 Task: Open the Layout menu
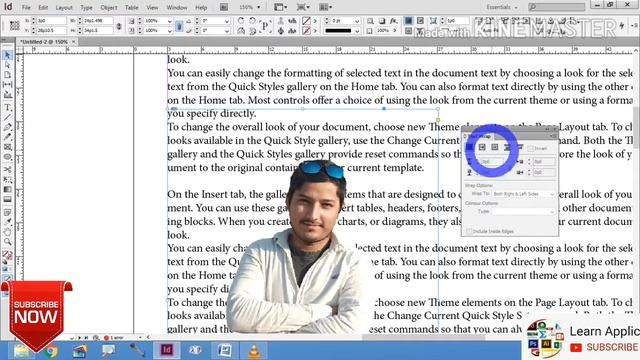64,7
